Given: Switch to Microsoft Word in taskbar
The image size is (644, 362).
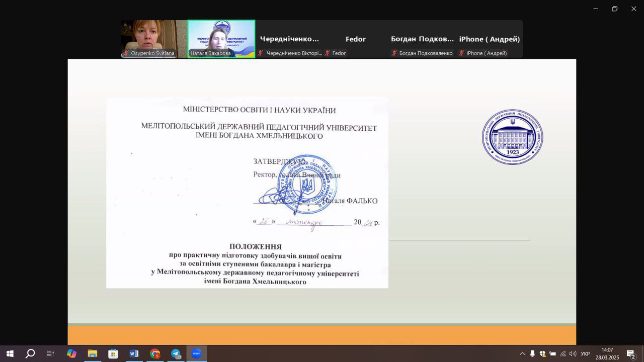Looking at the screenshot, I should click(x=134, y=353).
